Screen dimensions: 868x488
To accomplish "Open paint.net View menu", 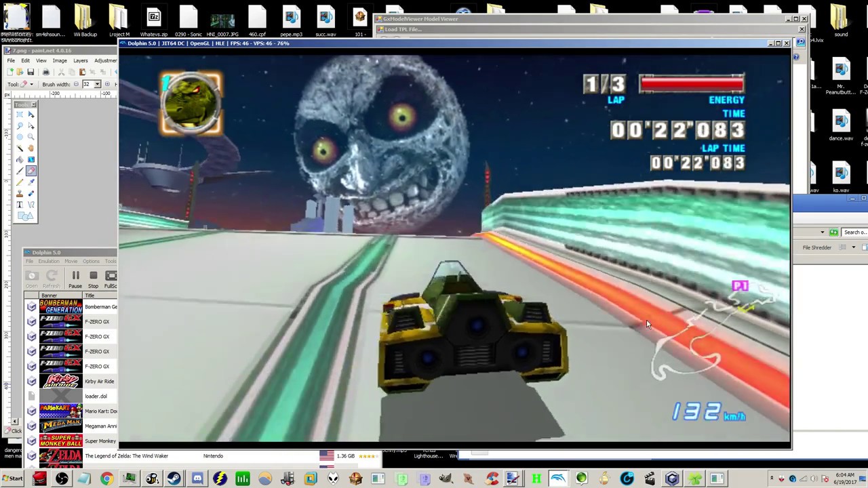I will coord(41,60).
